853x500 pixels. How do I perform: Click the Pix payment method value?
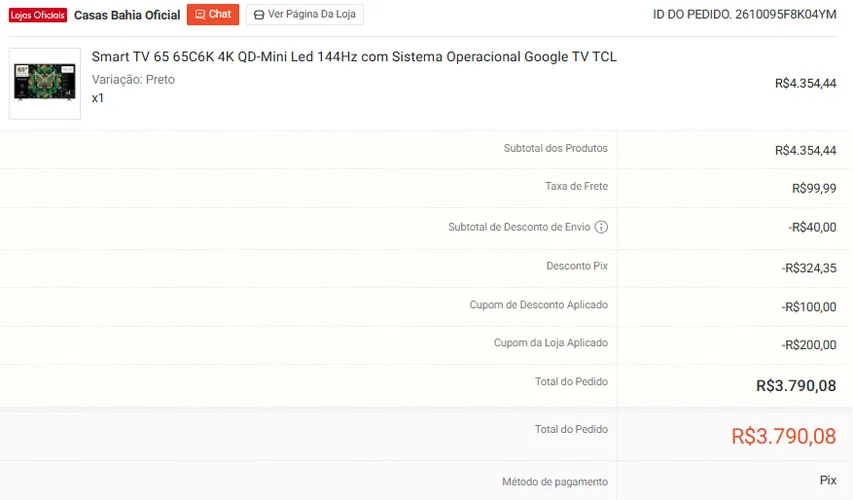tap(828, 480)
